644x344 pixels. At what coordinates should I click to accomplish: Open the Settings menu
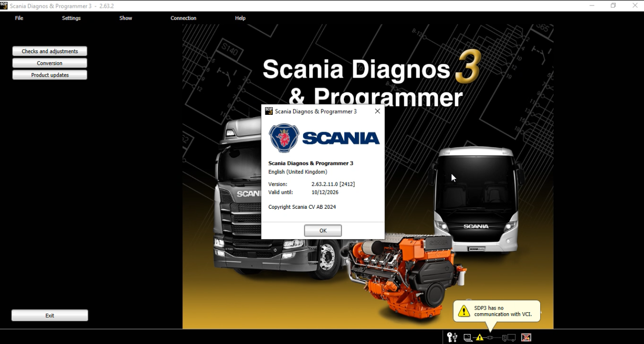click(71, 18)
